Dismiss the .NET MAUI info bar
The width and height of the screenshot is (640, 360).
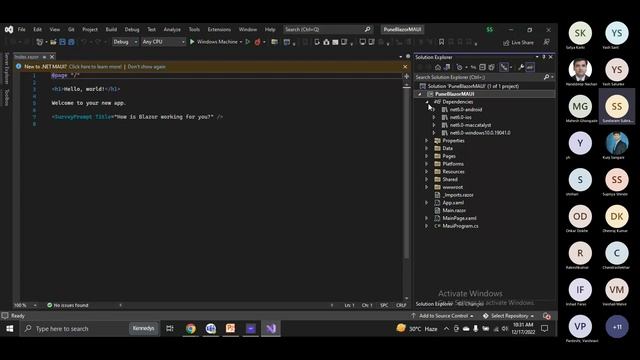pos(405,67)
